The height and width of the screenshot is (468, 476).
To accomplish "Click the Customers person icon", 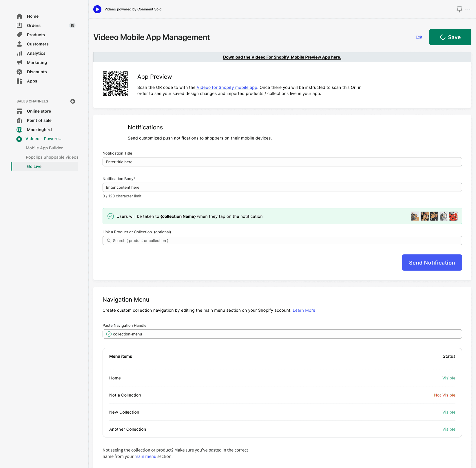I will pyautogui.click(x=19, y=44).
